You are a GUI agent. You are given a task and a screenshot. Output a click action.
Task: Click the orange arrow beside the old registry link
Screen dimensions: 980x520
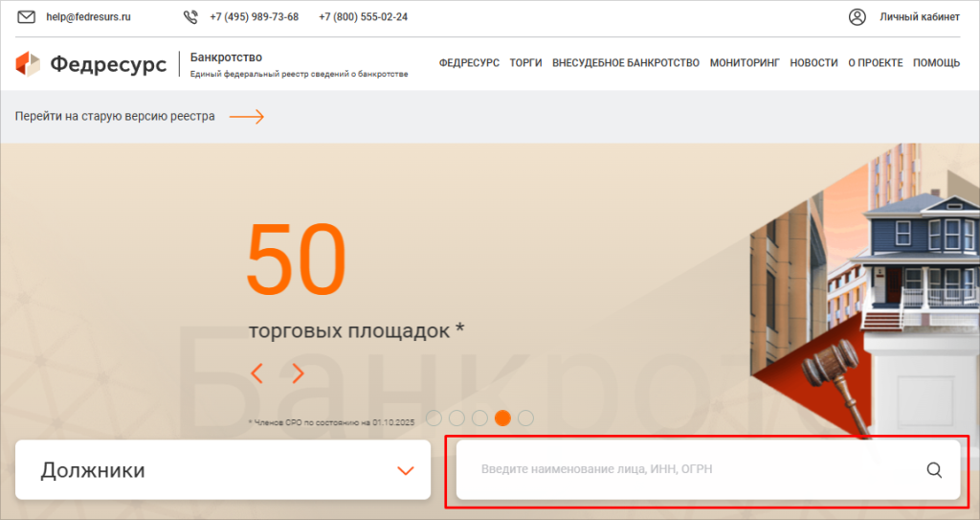pyautogui.click(x=246, y=117)
